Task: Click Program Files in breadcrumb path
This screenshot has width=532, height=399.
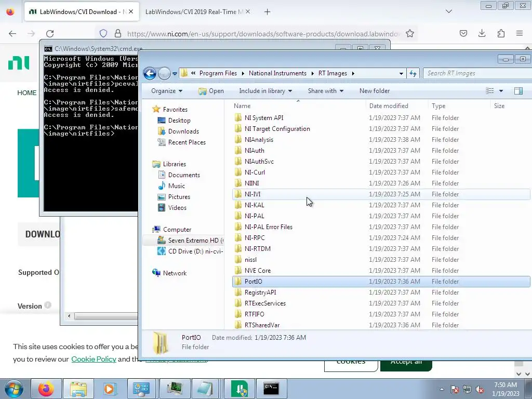Action: pos(218,73)
